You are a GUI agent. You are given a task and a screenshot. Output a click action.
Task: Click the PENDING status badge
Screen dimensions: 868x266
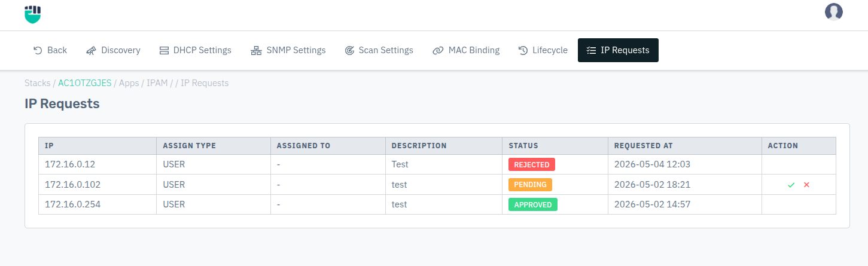(530, 185)
